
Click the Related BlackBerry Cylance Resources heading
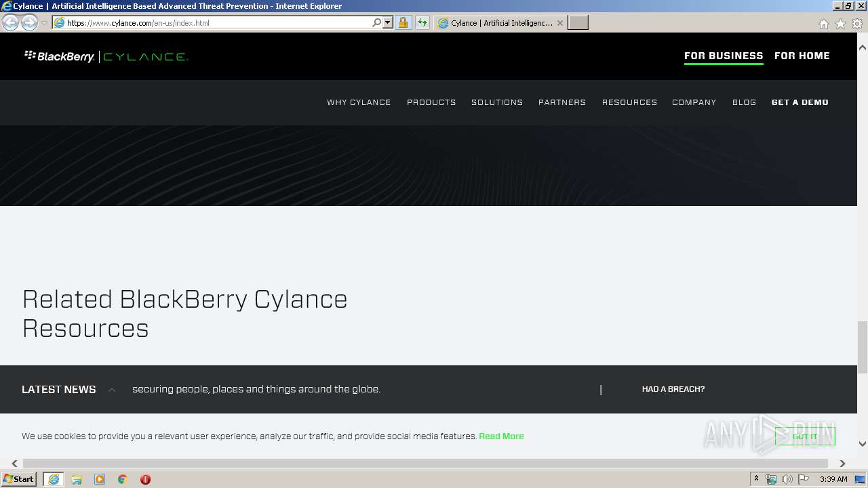point(184,313)
